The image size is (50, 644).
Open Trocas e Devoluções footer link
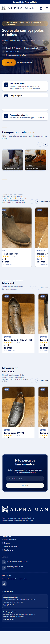11,546
